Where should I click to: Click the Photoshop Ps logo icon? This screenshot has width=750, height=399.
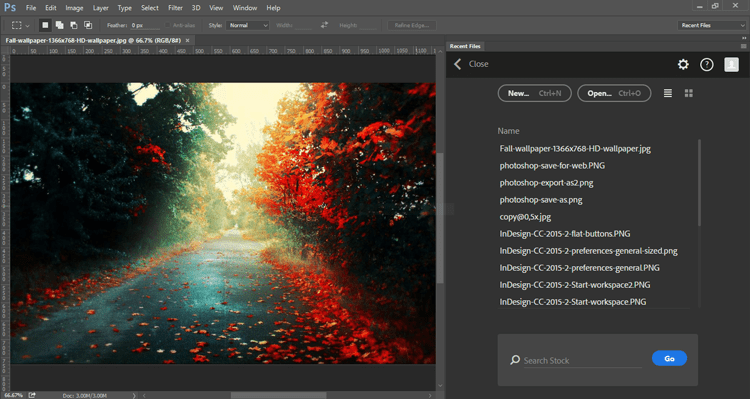(10, 8)
